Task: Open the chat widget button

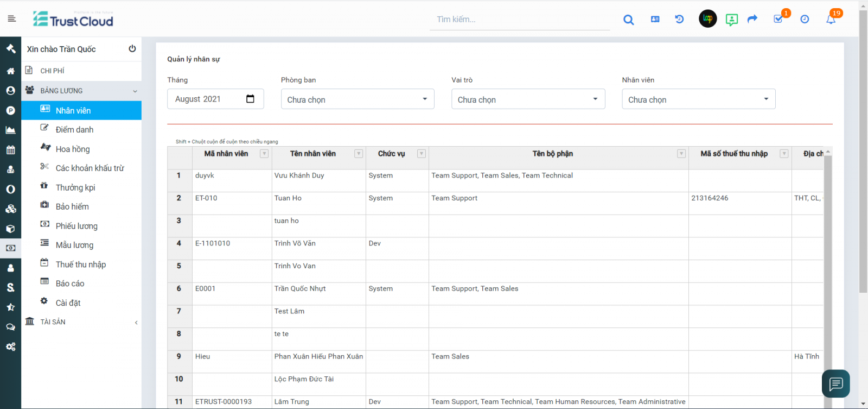Action: 835,383
